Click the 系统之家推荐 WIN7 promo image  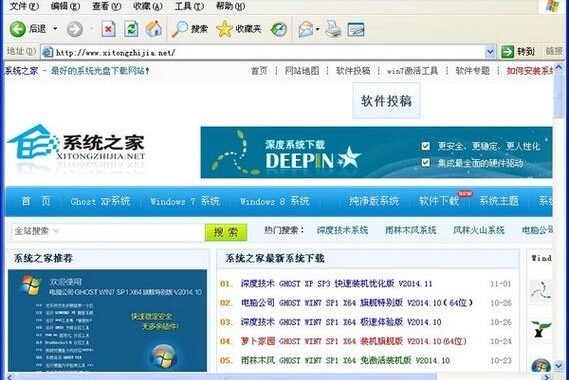(x=107, y=320)
